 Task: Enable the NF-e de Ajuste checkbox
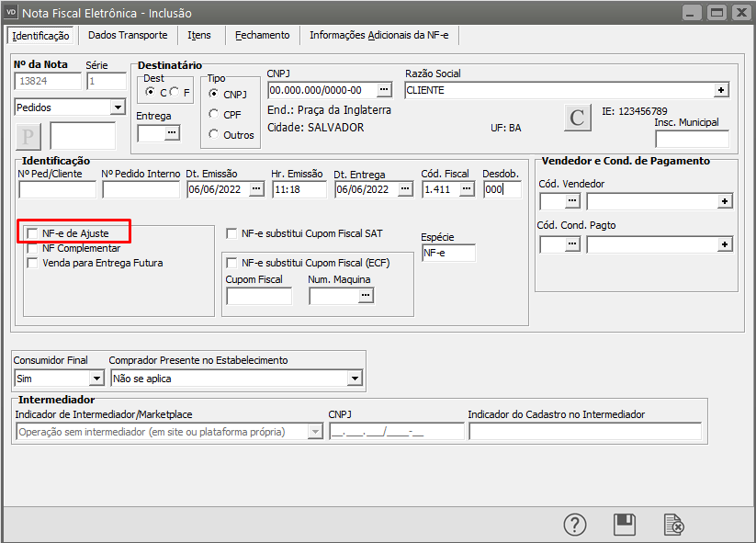33,233
